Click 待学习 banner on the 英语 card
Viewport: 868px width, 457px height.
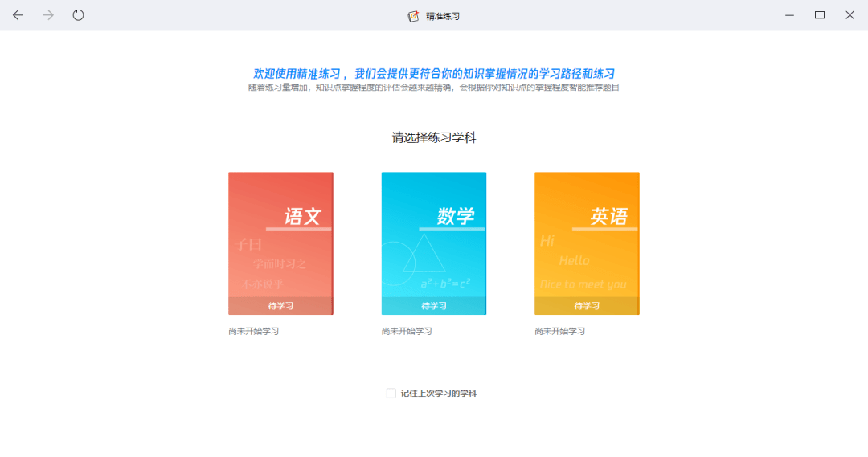[x=587, y=306]
